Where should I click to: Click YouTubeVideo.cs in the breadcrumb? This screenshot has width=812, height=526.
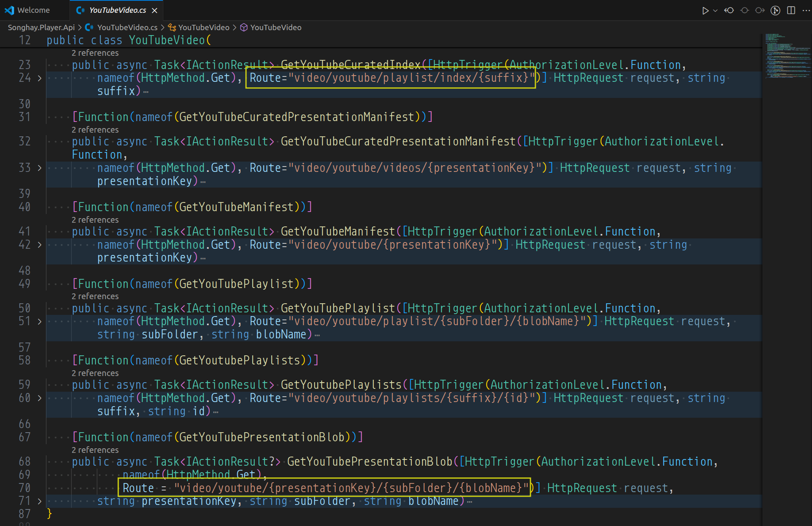(127, 27)
